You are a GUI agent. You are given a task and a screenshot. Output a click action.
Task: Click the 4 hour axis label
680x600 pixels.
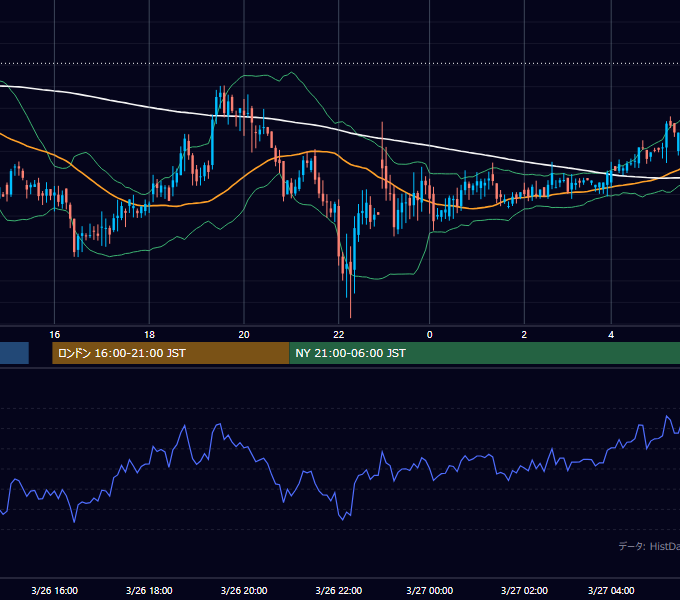pos(611,335)
